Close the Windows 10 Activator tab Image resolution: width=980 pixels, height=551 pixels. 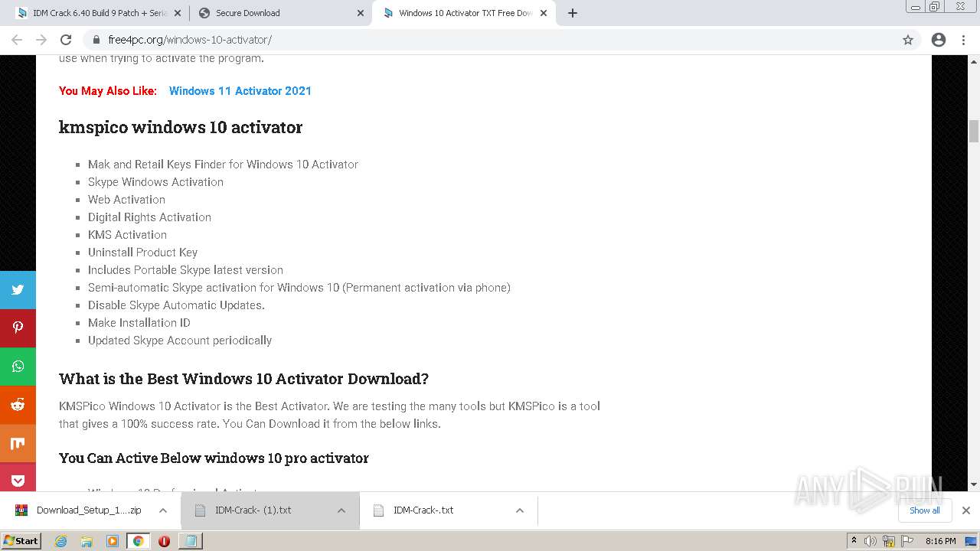click(544, 13)
